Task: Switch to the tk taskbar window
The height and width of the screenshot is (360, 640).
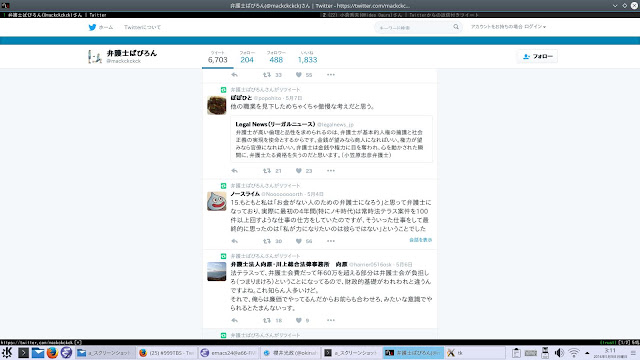Action: coord(475,353)
